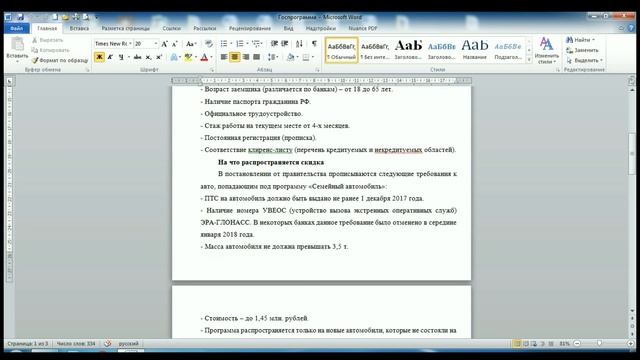Screen dimensions: 640x360
Task: Align text to the right
Action: (x=246, y=57)
